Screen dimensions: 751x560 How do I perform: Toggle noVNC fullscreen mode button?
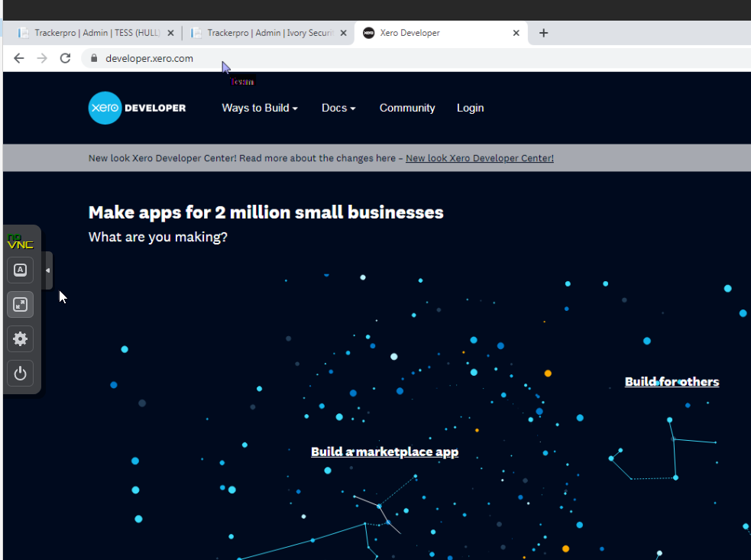point(20,305)
